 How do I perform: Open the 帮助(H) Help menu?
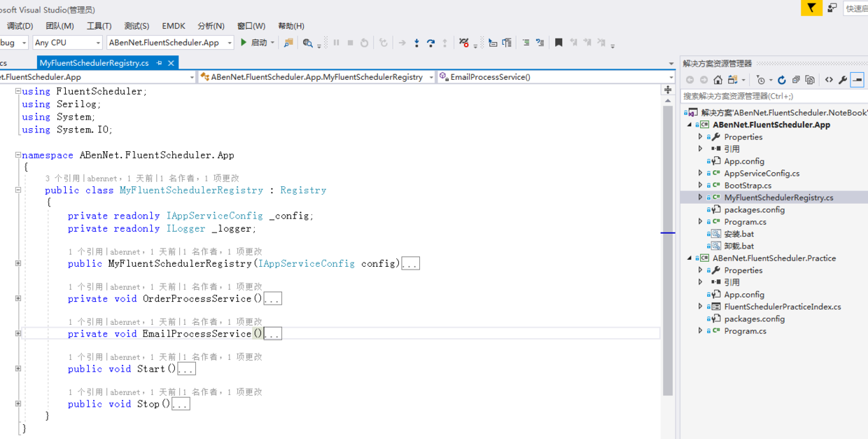(x=291, y=26)
